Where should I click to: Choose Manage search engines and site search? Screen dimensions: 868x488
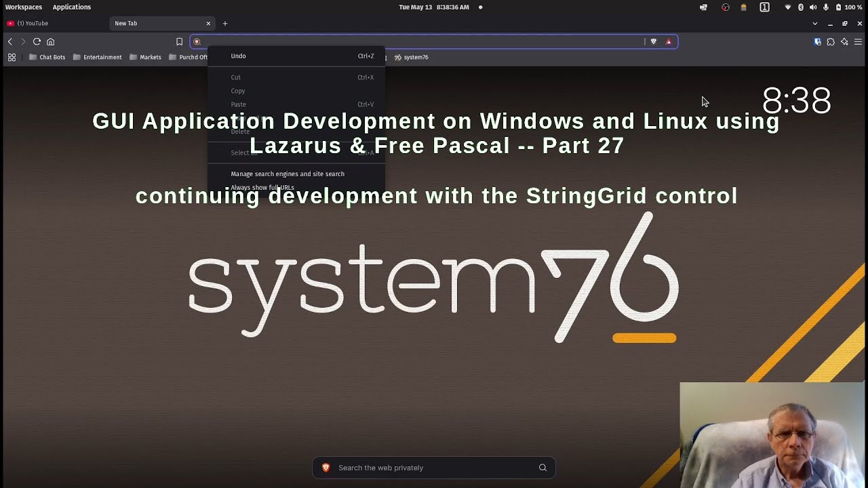[296, 174]
